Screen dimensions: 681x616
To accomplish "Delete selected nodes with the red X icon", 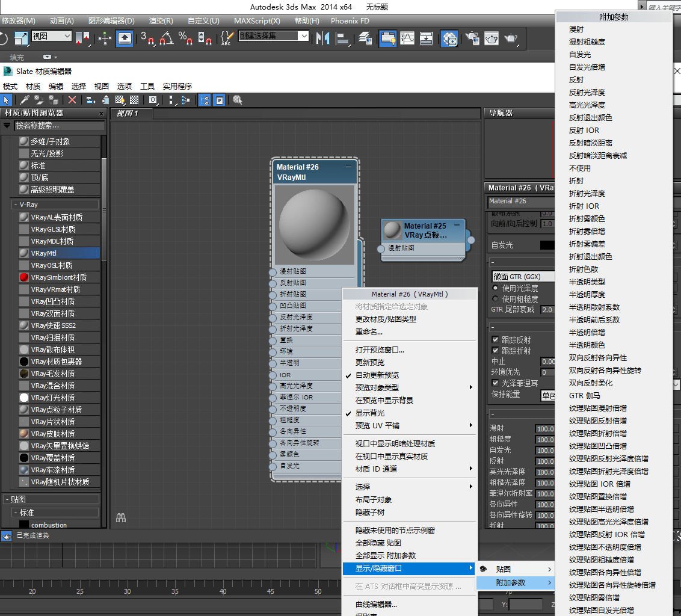I will point(71,99).
